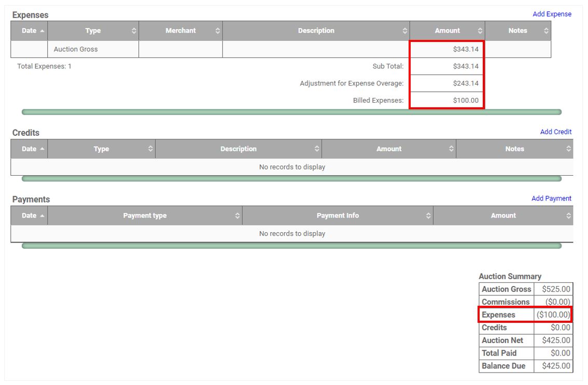Image resolution: width=588 pixels, height=385 pixels.
Task: Click the $343.14 amount in Auction Gross row
Action: pos(466,49)
